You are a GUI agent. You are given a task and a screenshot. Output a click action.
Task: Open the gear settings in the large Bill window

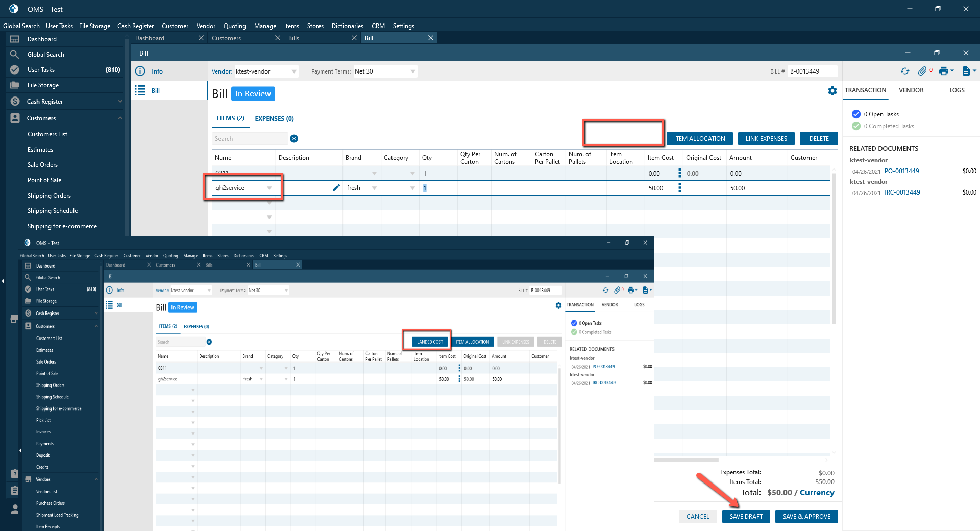point(832,91)
